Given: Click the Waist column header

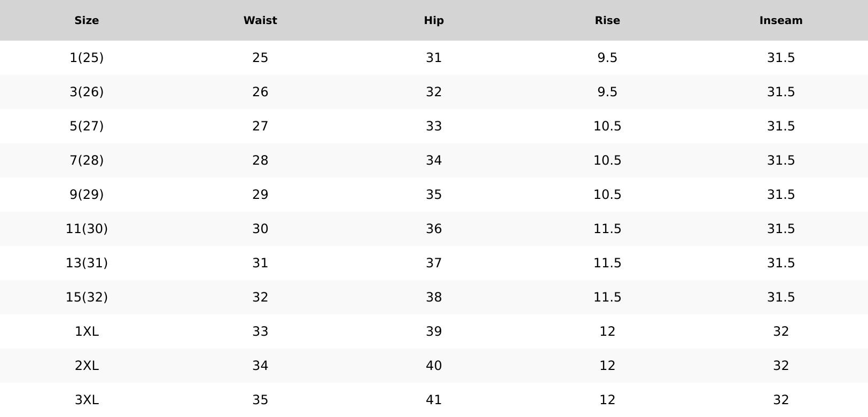Looking at the screenshot, I should click(260, 20).
